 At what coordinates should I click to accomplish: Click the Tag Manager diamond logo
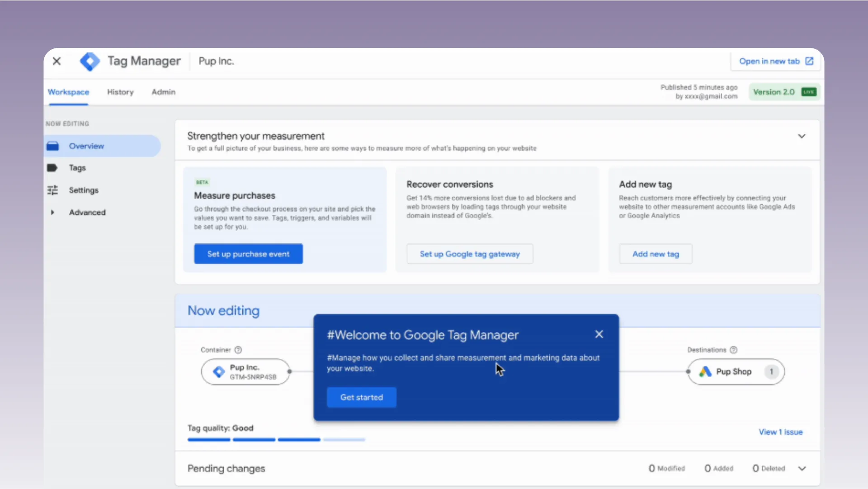click(x=90, y=61)
